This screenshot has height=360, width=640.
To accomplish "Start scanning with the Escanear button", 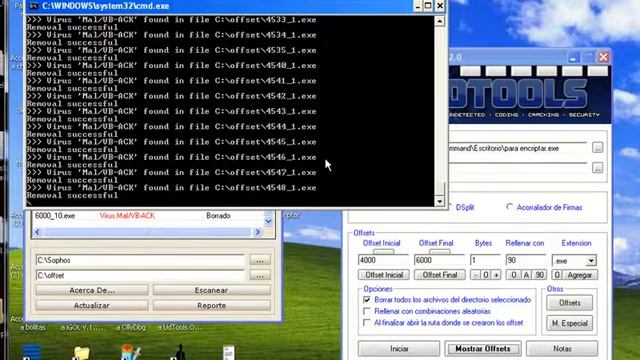I will point(211,290).
